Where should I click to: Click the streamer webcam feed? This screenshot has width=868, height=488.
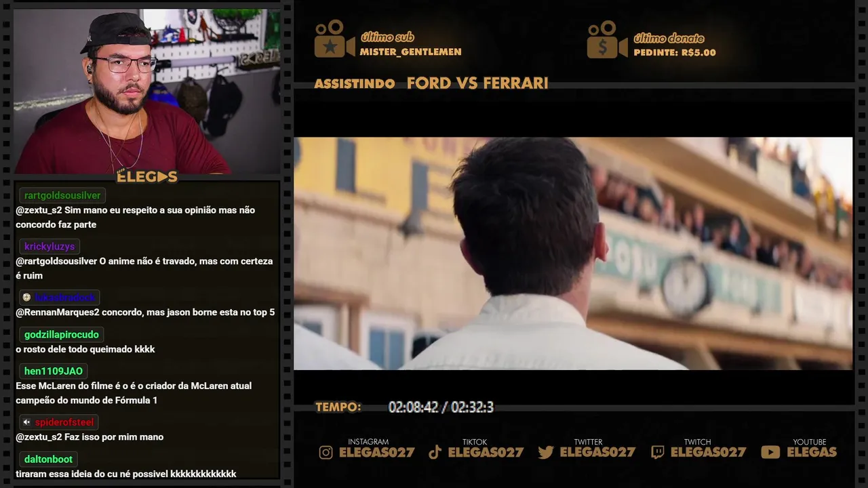pos(147,91)
